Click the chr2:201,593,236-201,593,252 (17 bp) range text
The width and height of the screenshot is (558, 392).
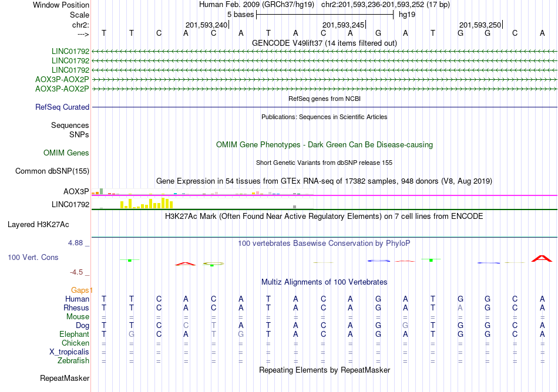click(385, 5)
